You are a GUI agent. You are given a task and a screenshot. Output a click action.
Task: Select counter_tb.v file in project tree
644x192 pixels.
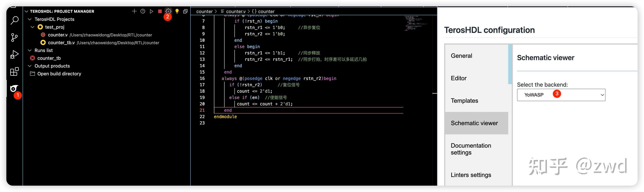pos(61,43)
